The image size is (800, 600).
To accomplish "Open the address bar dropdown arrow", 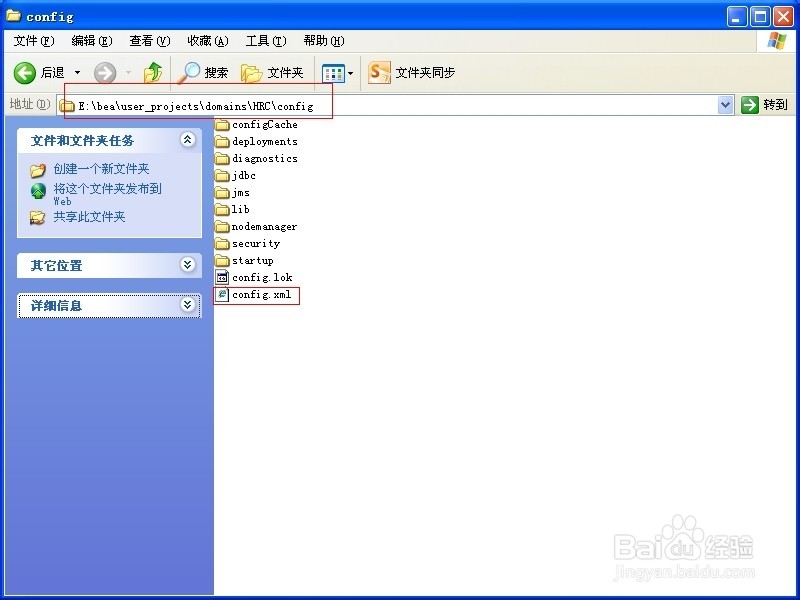I will click(726, 104).
